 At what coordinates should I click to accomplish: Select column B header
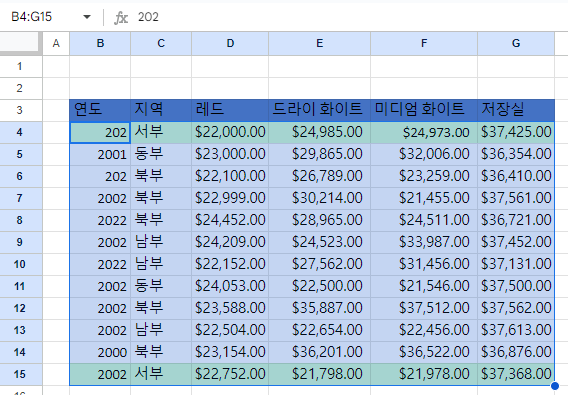coord(100,44)
